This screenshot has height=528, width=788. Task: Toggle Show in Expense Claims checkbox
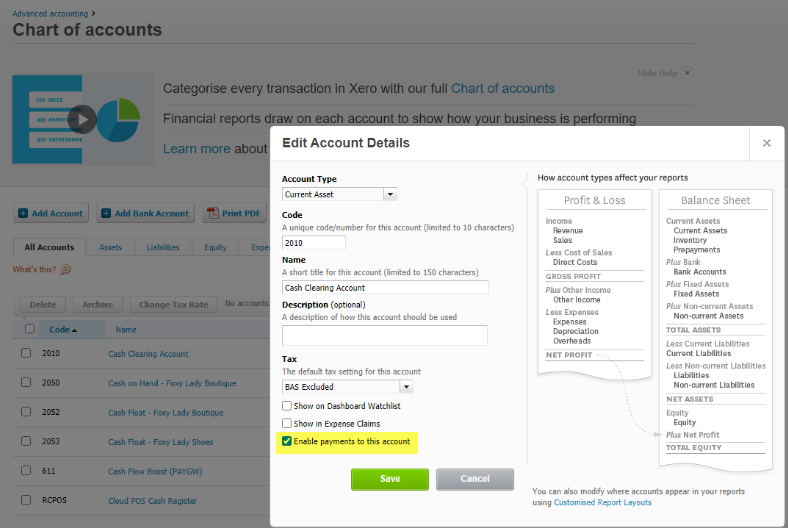[286, 423]
